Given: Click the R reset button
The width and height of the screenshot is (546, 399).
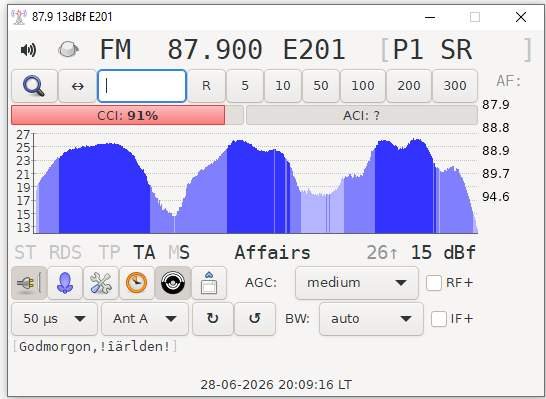Looking at the screenshot, I should (x=206, y=86).
